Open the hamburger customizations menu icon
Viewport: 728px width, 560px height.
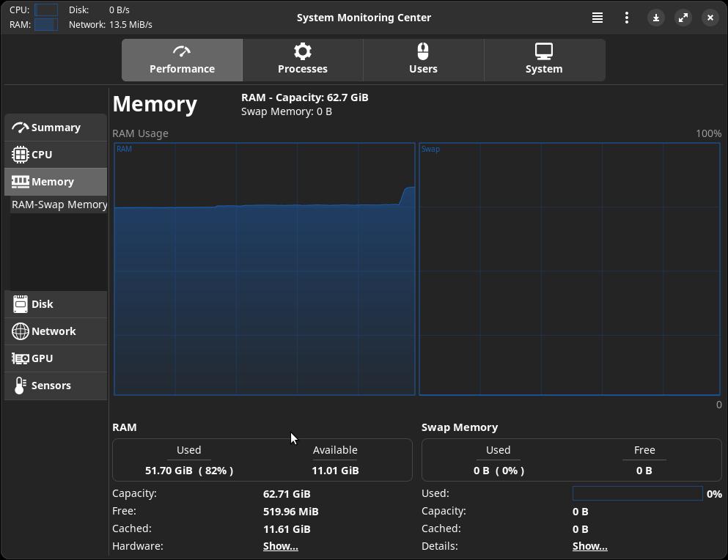[x=598, y=18]
